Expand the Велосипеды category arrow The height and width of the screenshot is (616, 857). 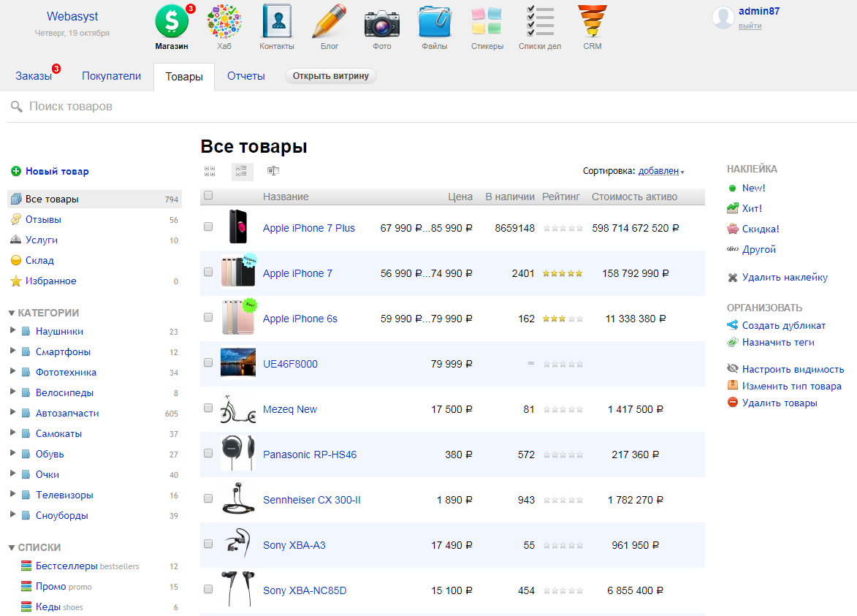pos(12,392)
